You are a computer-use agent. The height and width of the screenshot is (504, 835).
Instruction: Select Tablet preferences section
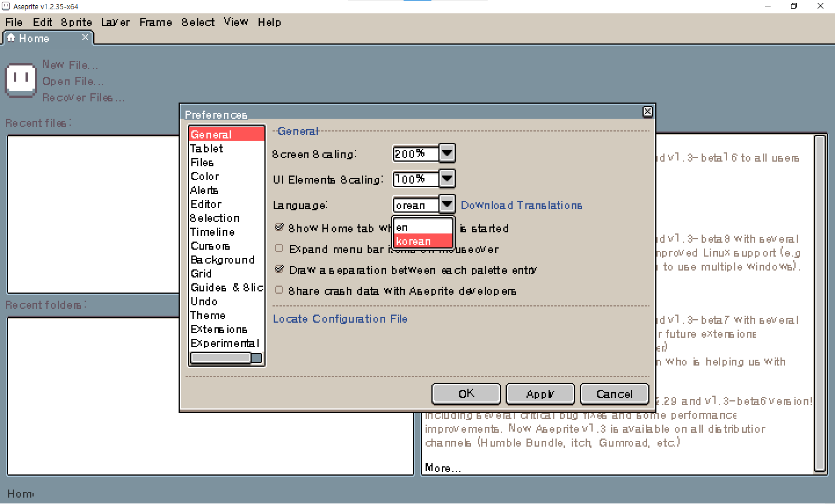[x=227, y=148]
